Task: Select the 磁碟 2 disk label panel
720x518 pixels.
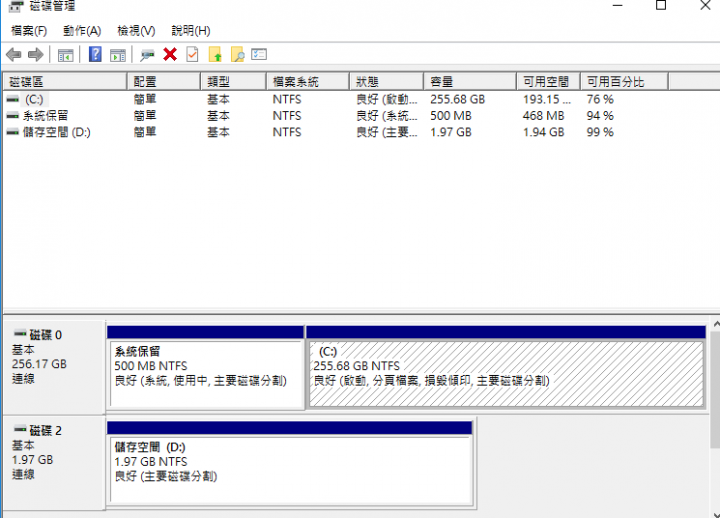Action: click(x=54, y=463)
